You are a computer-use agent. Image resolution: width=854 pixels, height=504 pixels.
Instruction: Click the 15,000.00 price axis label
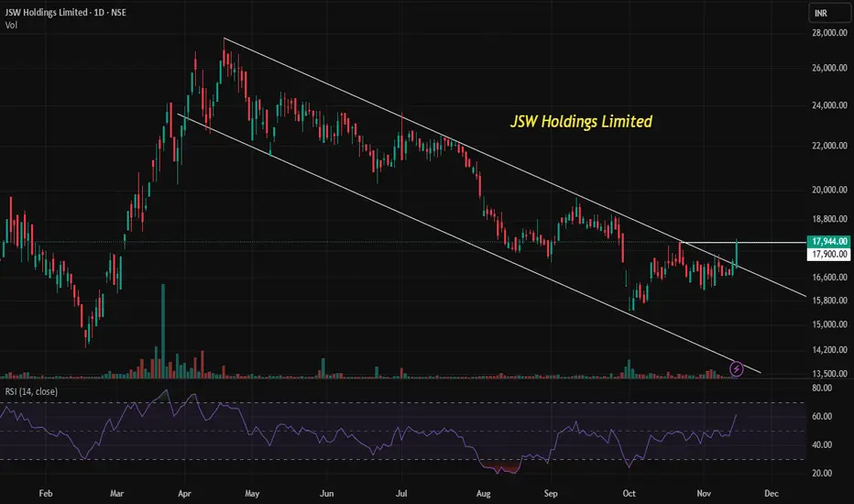point(829,324)
